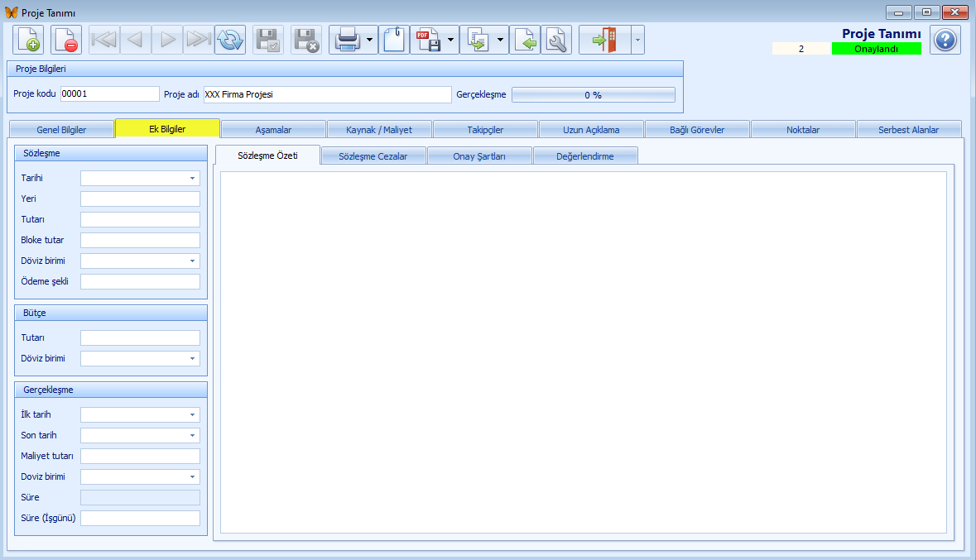
Task: Click the green Onaylandı status label
Action: [x=876, y=49]
